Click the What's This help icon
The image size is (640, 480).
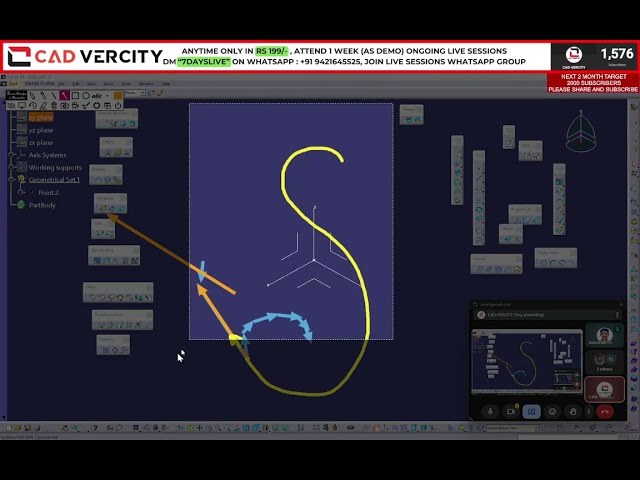(x=94, y=428)
